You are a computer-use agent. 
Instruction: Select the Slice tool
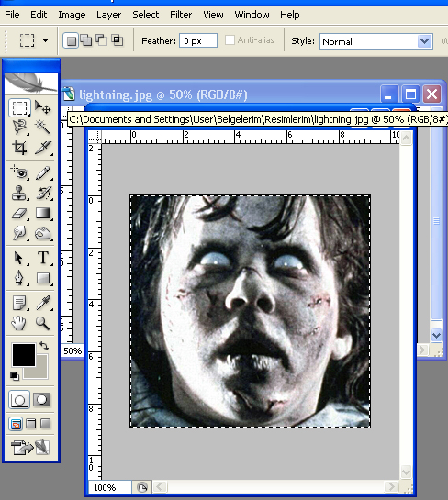[43, 148]
